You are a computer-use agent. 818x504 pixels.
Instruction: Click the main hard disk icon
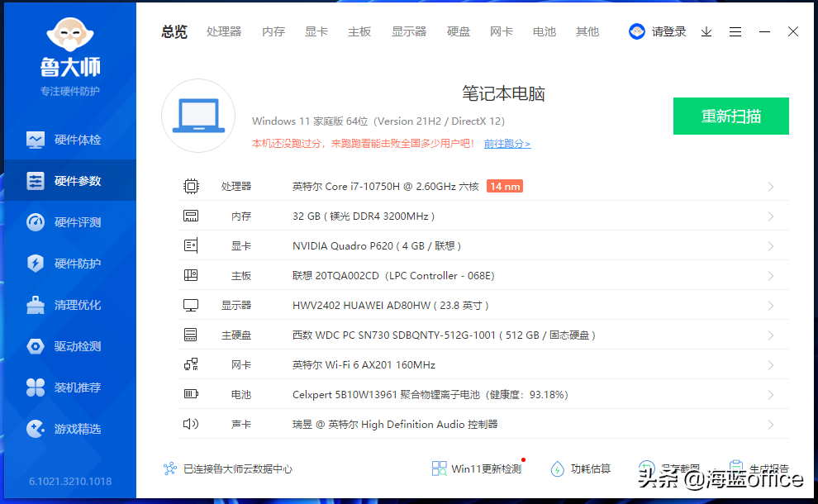coord(190,335)
